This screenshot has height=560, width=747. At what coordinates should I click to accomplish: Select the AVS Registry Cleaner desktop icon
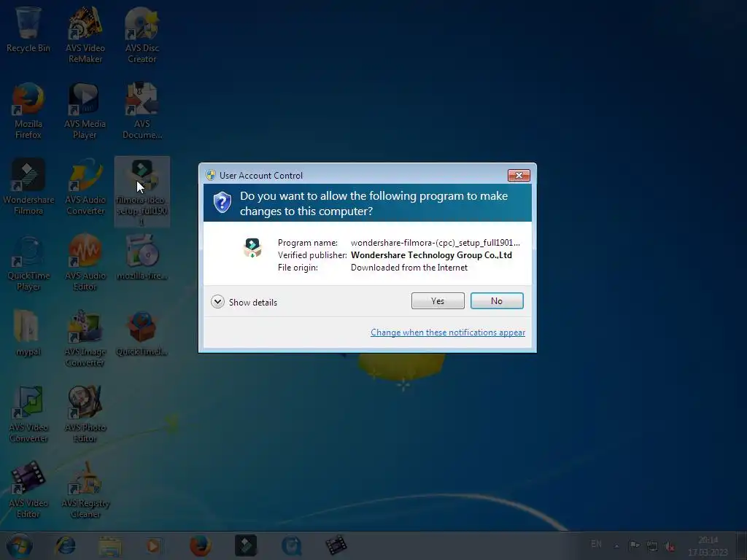pyautogui.click(x=85, y=490)
